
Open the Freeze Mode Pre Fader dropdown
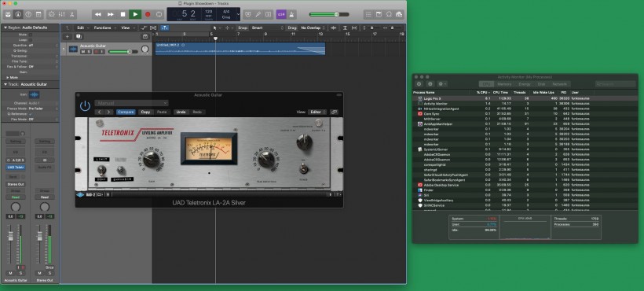click(x=42, y=109)
